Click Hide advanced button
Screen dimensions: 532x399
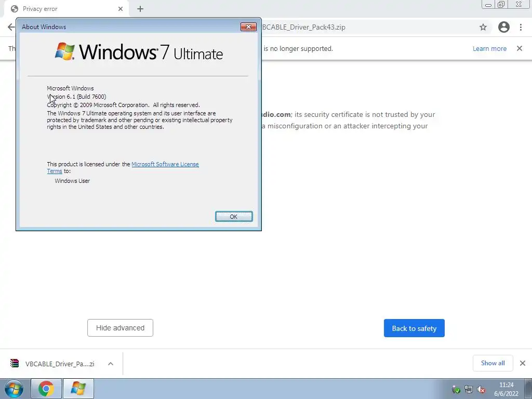120,328
